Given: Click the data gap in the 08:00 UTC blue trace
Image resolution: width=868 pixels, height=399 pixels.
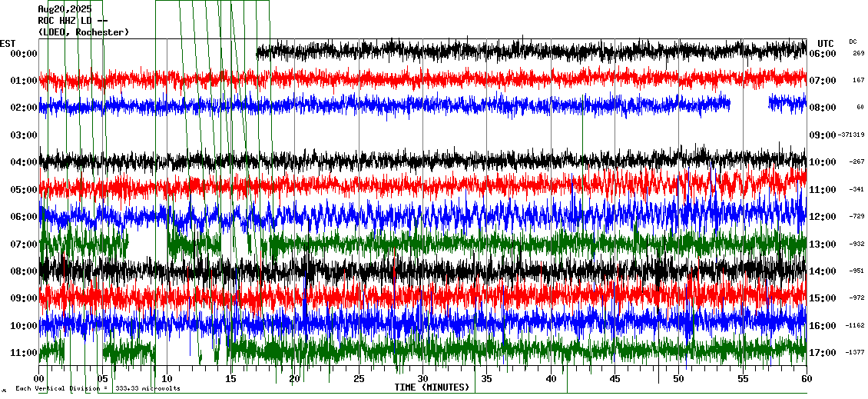Looking at the screenshot, I should 749,104.
